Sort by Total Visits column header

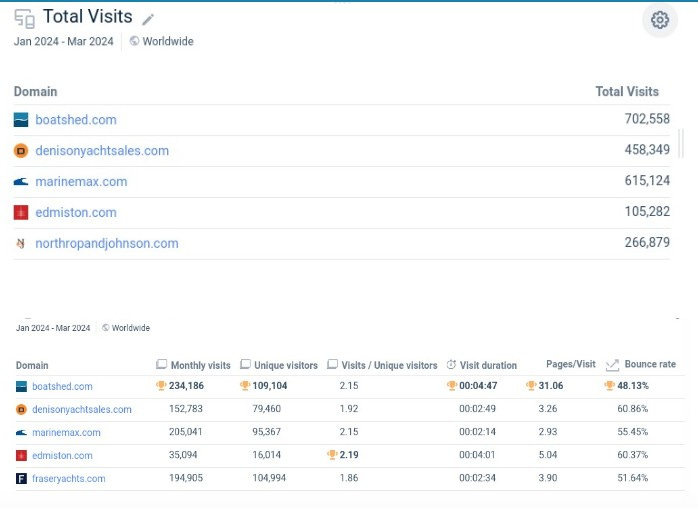[627, 91]
